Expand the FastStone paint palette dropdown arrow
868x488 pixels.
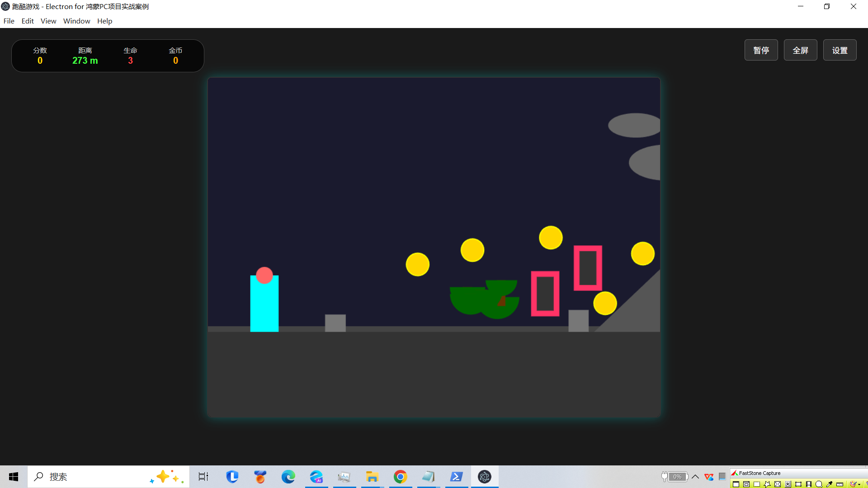pos(859,484)
